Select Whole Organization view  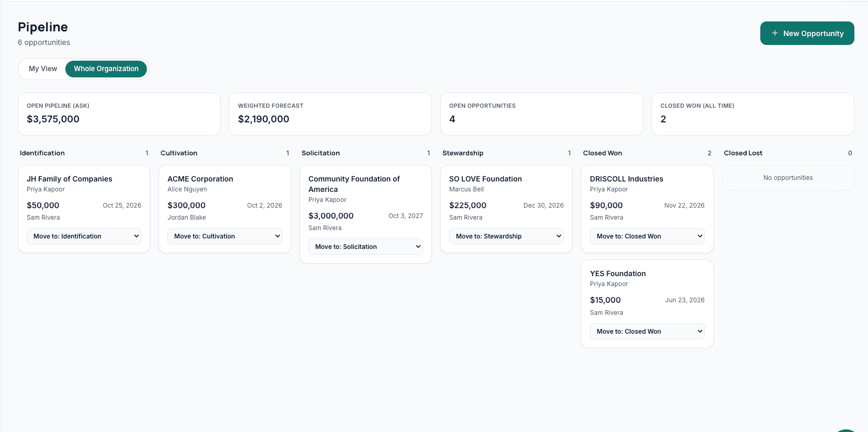click(106, 69)
